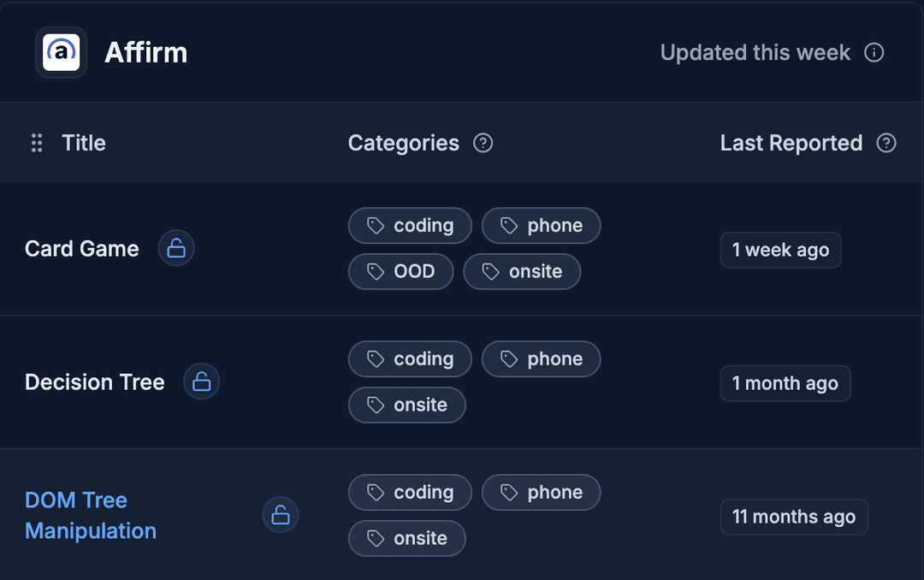Viewport: 924px width, 580px height.
Task: Select the coding tag in Card Game row
Action: click(x=410, y=226)
